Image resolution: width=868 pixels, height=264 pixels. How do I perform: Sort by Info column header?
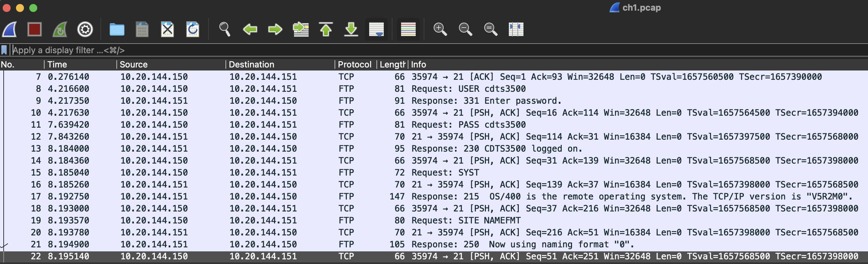click(638, 64)
